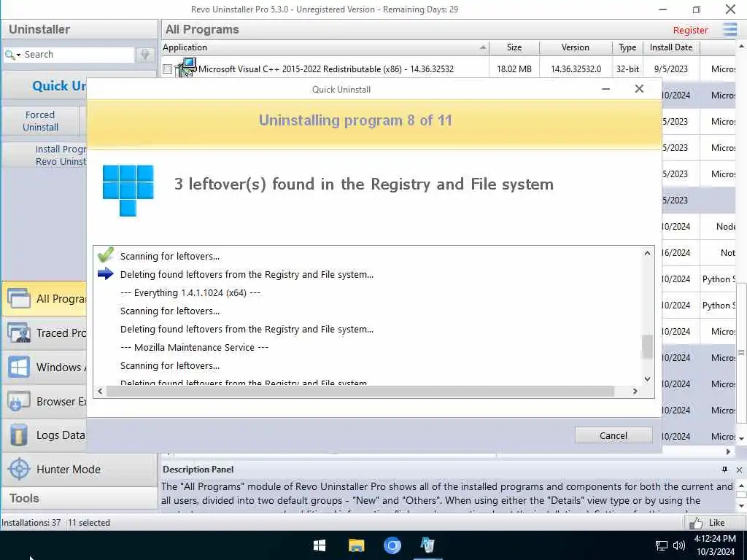Click the Installations: 37 status entry

(x=31, y=523)
